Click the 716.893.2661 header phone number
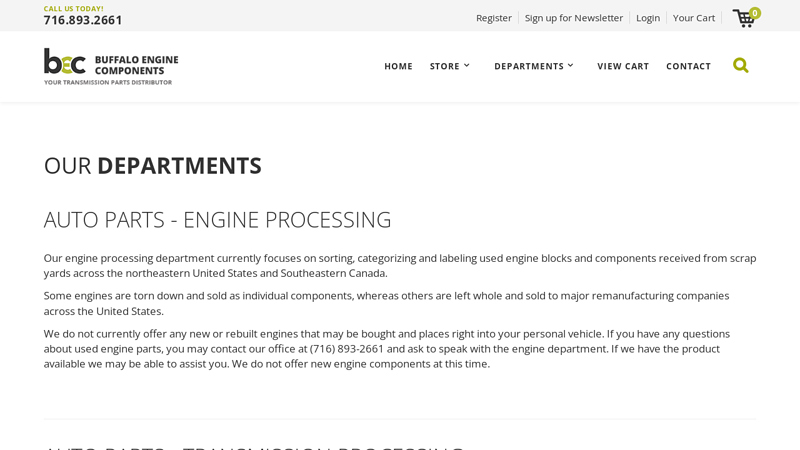Screen dimensions: 800x450 83,20
